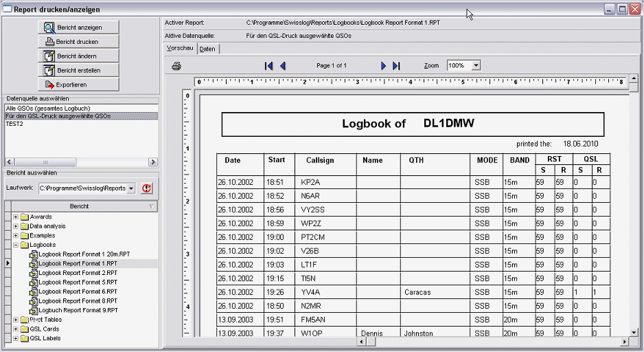Image resolution: width=644 pixels, height=352 pixels.
Task: Click the Exportieren button
Action: (78, 85)
